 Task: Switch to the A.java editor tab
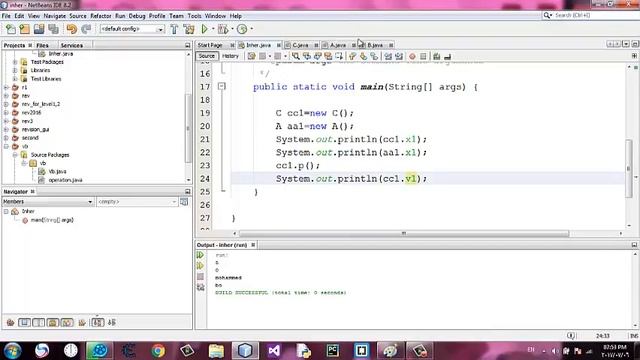(x=338, y=45)
